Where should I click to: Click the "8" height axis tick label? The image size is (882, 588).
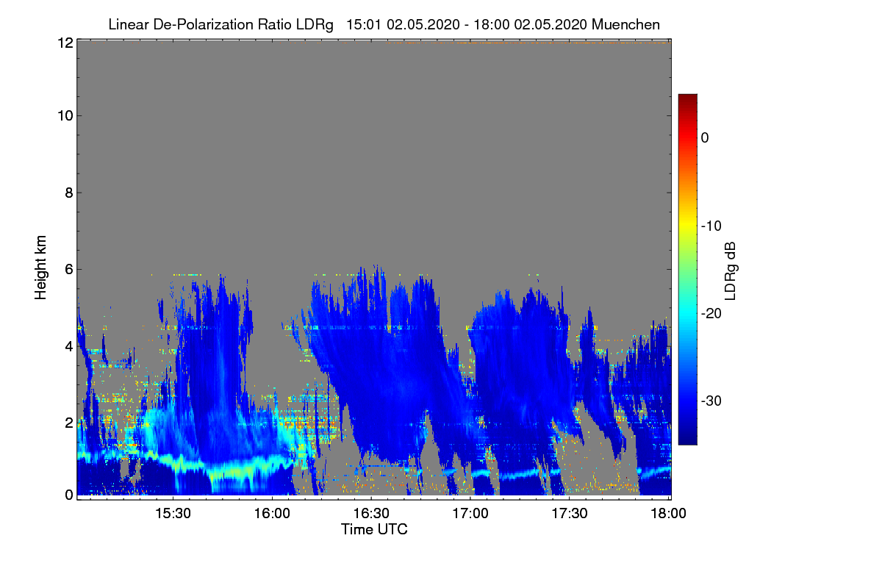[68, 193]
